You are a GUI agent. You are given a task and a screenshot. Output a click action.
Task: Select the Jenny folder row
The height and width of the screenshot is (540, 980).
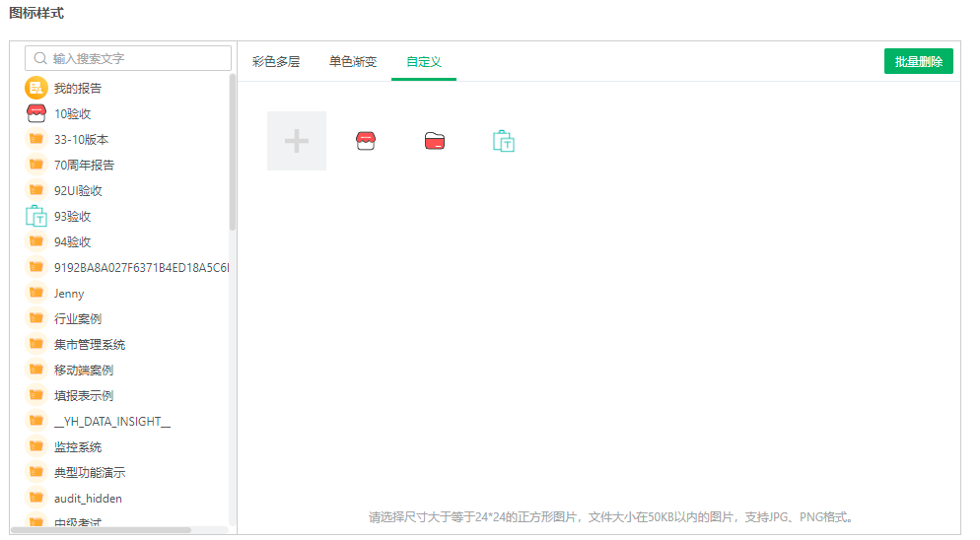point(126,293)
